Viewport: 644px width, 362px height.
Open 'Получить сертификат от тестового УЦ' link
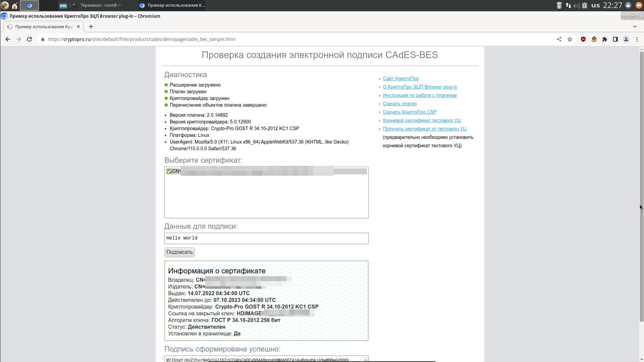425,129
